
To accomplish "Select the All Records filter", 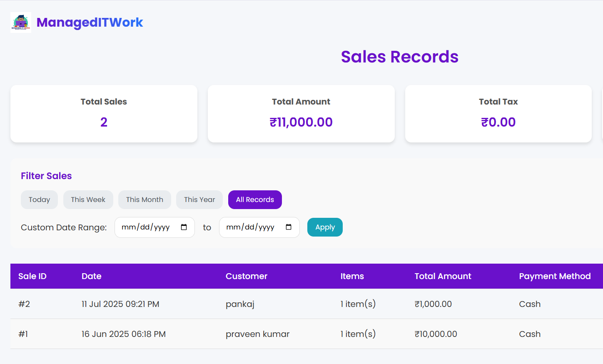I will [255, 200].
